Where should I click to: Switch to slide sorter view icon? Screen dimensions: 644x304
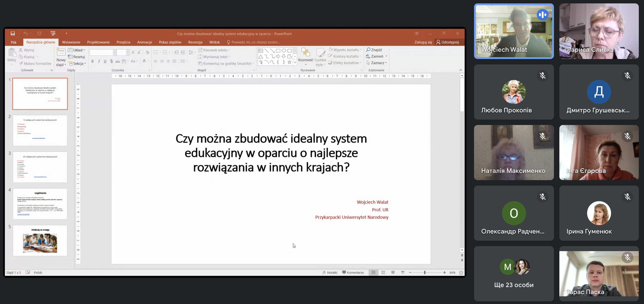(383, 272)
